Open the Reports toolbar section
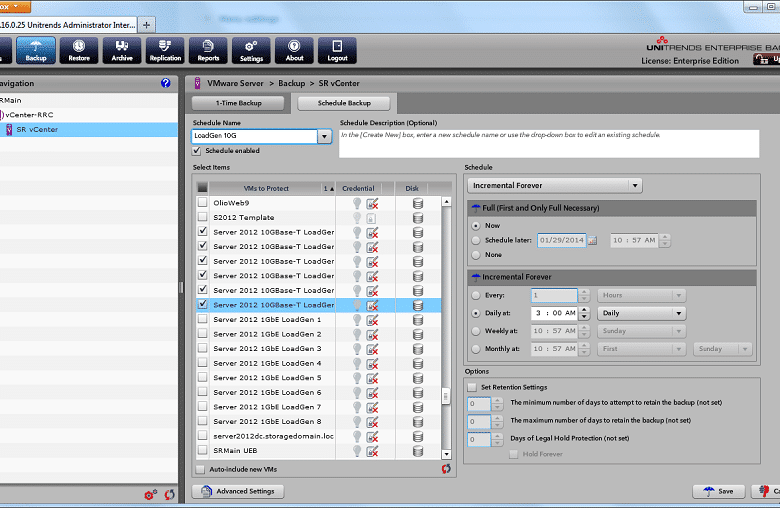This screenshot has height=508, width=780. pyautogui.click(x=208, y=50)
